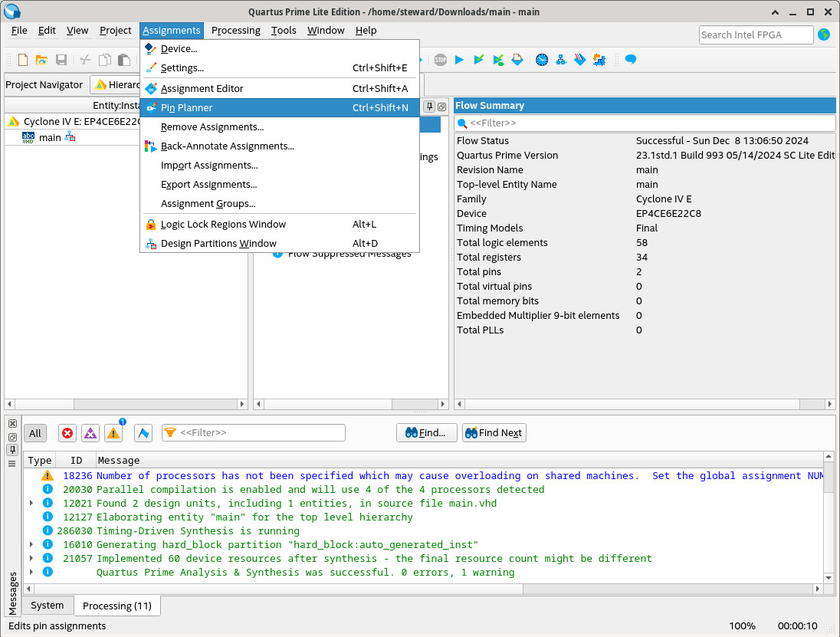The height and width of the screenshot is (637, 840).
Task: Start Compilation with the blue play icon
Action: coord(459,60)
